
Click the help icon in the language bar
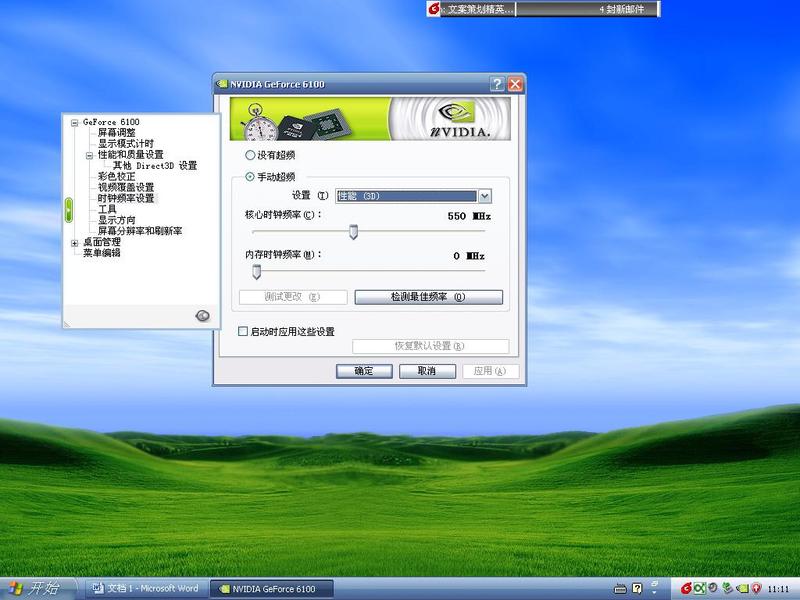[637, 589]
